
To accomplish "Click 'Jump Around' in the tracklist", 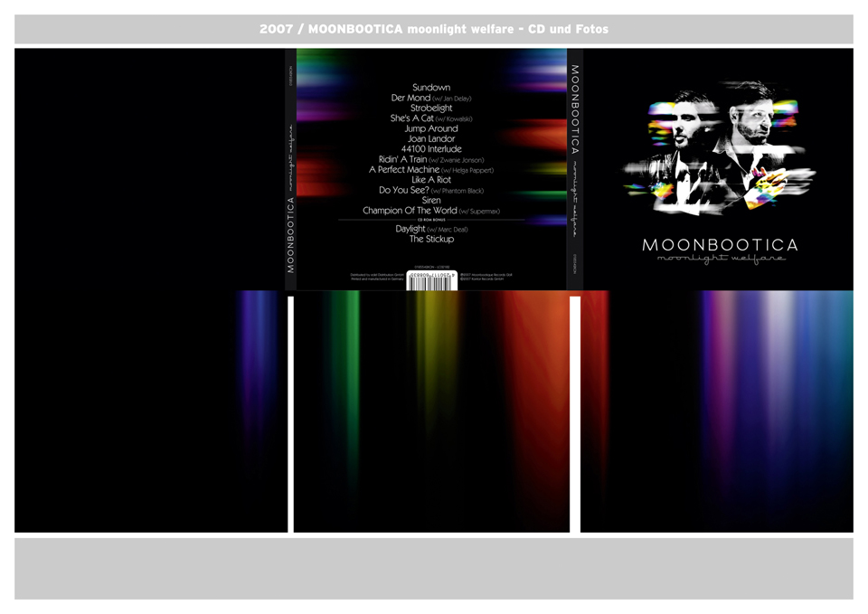I will [x=431, y=128].
